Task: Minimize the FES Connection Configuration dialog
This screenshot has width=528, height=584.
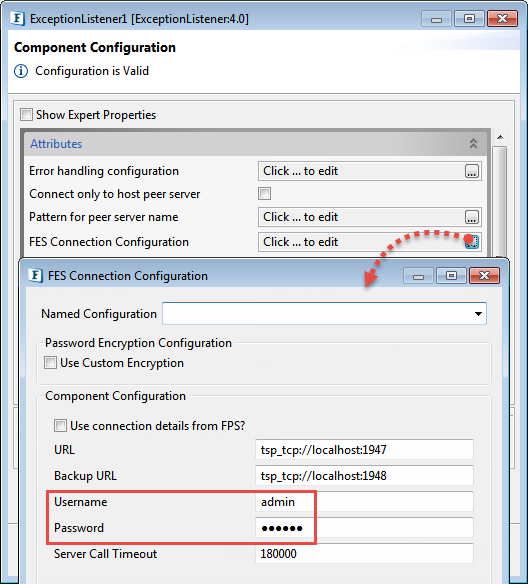Action: (419, 276)
